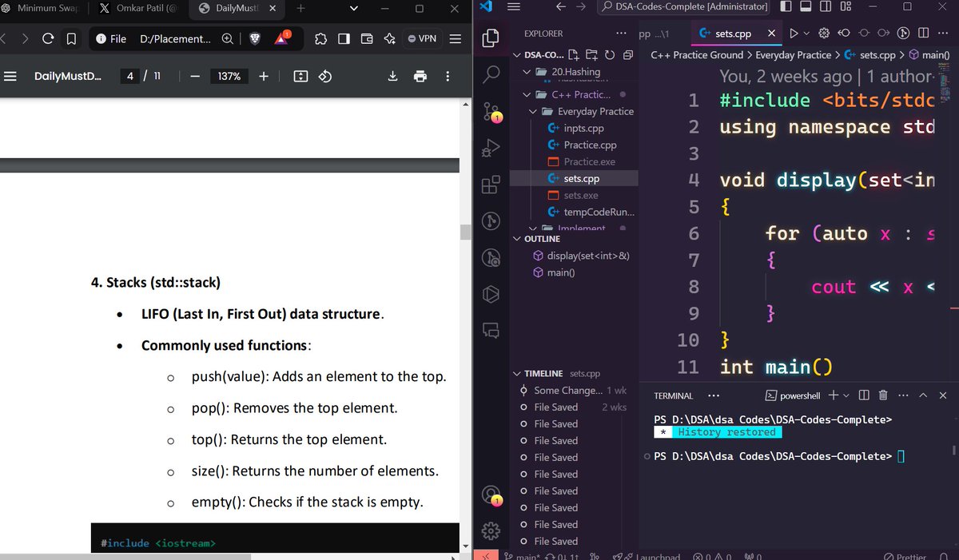Open the TERMINAL panel tab
This screenshot has width=959, height=560.
coord(674,395)
